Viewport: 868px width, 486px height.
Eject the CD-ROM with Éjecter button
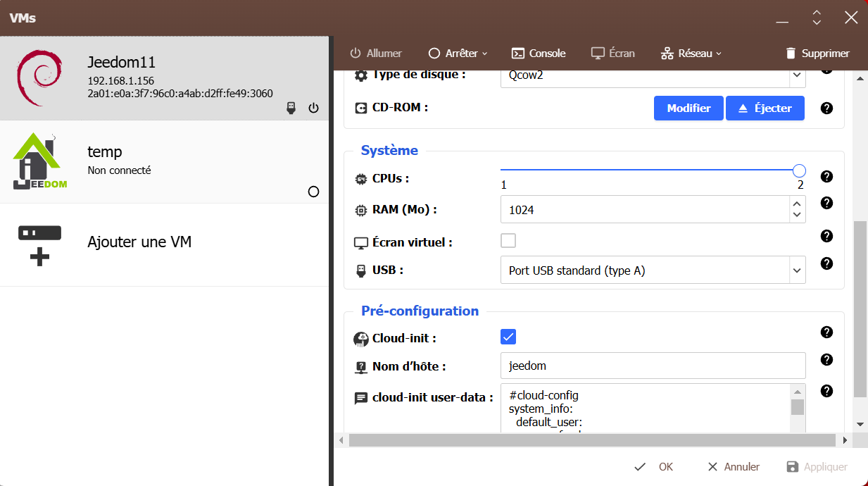[765, 108]
